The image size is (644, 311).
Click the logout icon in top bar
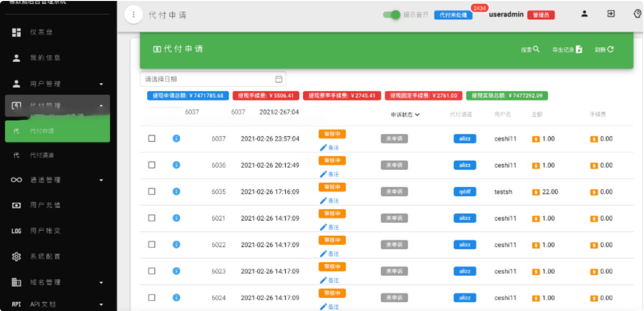pyautogui.click(x=611, y=14)
